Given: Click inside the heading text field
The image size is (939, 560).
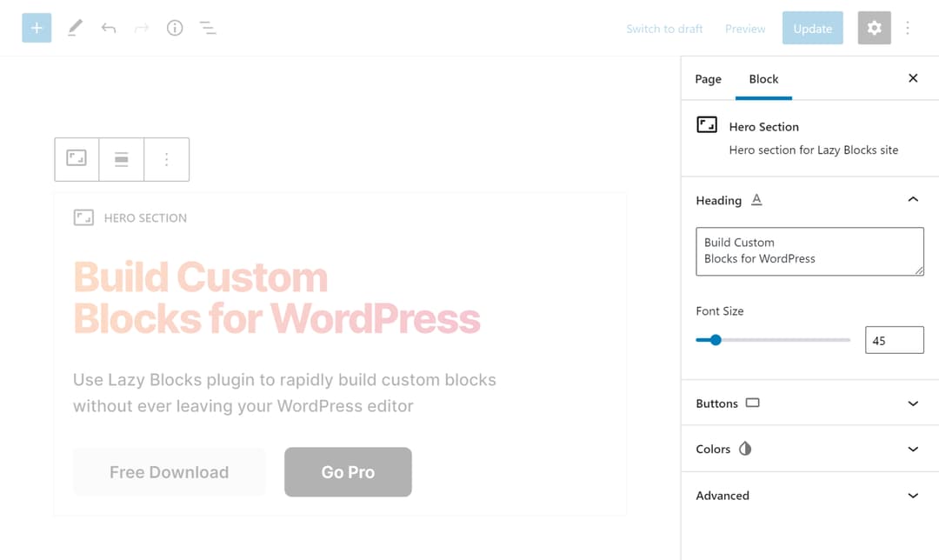Looking at the screenshot, I should (809, 251).
